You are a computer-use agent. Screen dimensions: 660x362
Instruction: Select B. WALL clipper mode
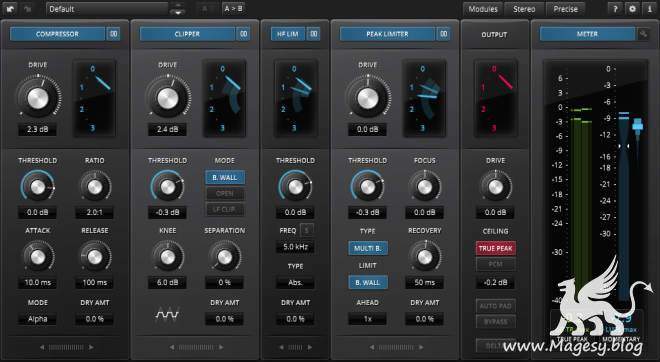pyautogui.click(x=225, y=178)
